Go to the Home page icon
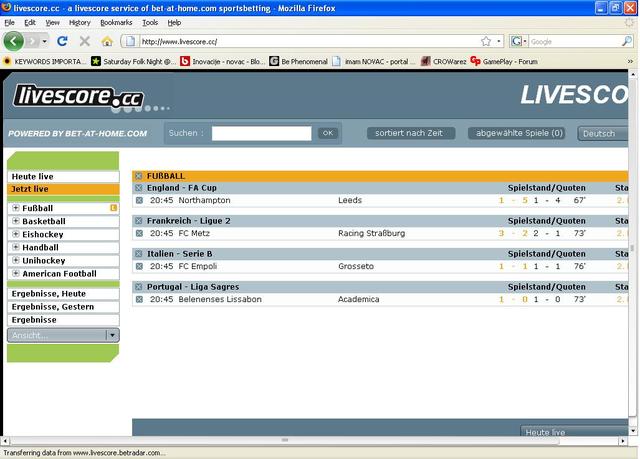The image size is (640, 459). click(x=107, y=41)
